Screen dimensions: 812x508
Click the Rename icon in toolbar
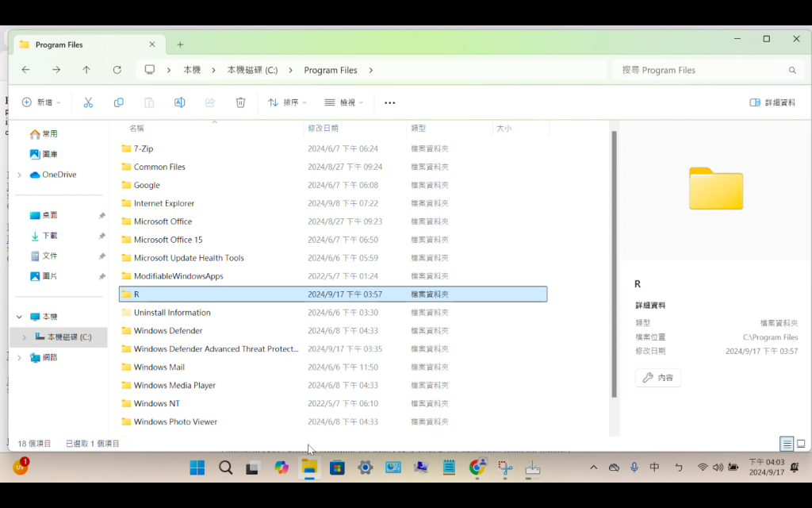180,102
